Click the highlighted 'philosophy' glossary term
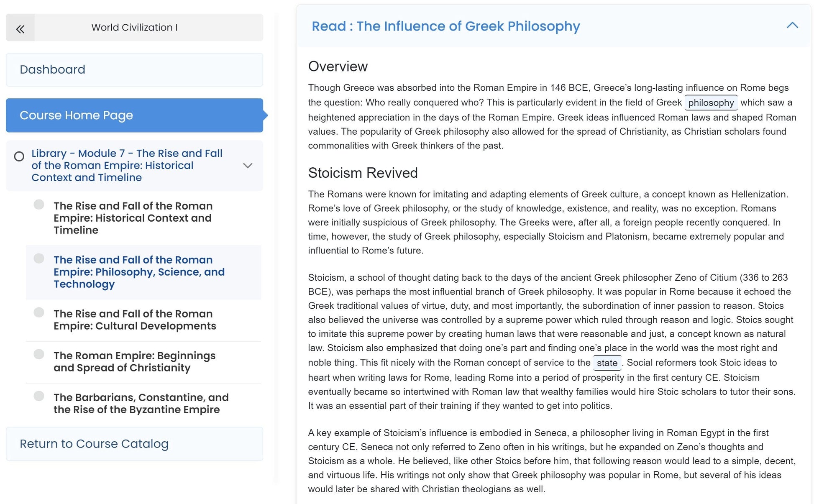814x504 pixels. (711, 103)
